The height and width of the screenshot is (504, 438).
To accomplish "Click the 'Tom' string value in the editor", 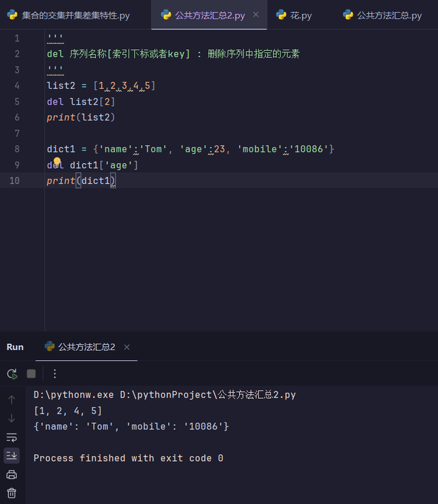I will click(x=153, y=149).
